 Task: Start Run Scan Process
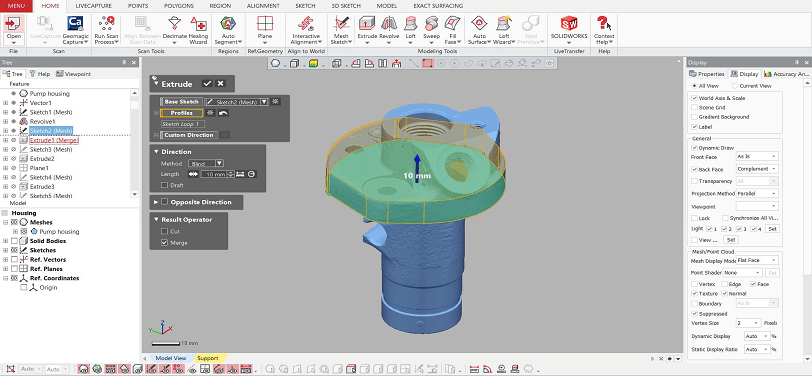(106, 31)
